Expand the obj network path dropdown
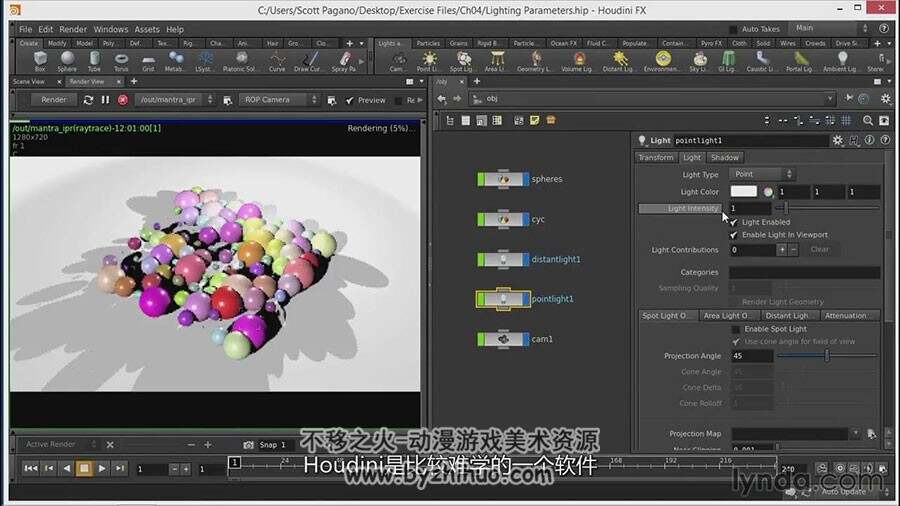 point(829,99)
